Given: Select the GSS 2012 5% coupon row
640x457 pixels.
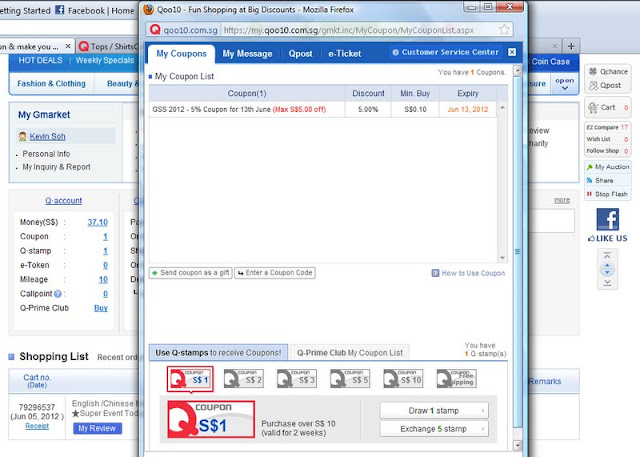Looking at the screenshot, I should tap(322, 109).
